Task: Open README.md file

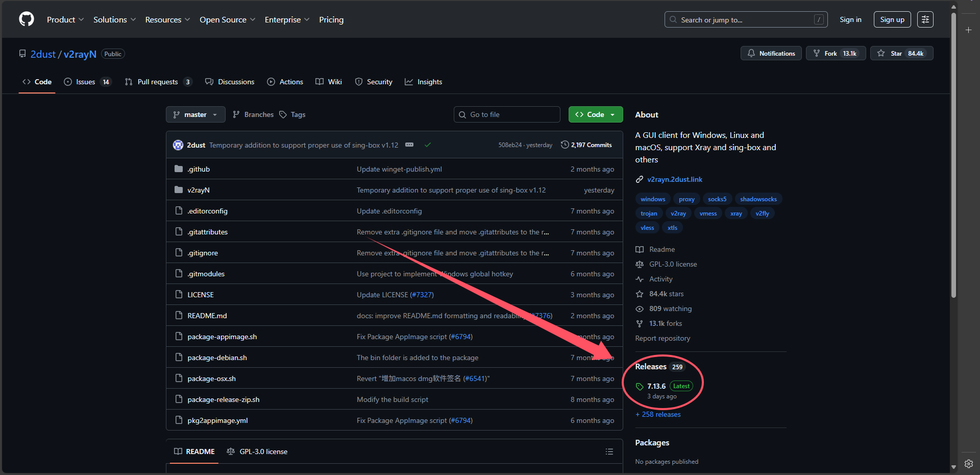Action: point(207,316)
